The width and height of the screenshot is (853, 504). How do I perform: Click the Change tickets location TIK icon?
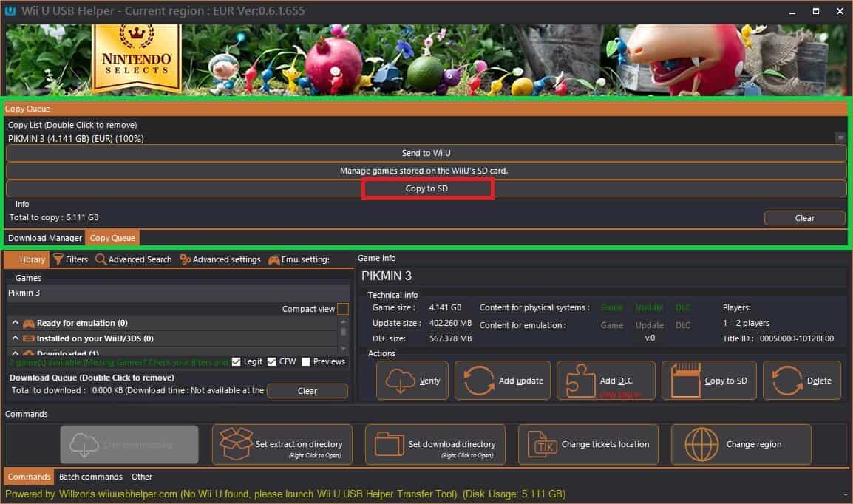543,444
